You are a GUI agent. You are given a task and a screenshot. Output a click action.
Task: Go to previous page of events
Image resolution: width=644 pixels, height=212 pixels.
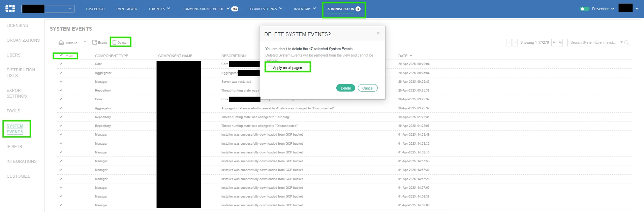coord(515,42)
